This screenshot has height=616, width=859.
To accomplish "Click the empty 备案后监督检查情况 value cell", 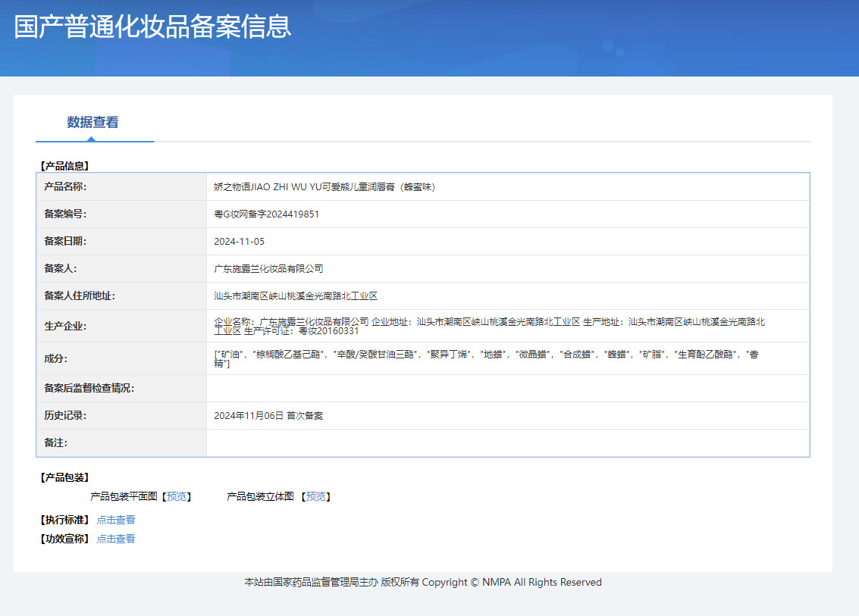I will point(507,388).
